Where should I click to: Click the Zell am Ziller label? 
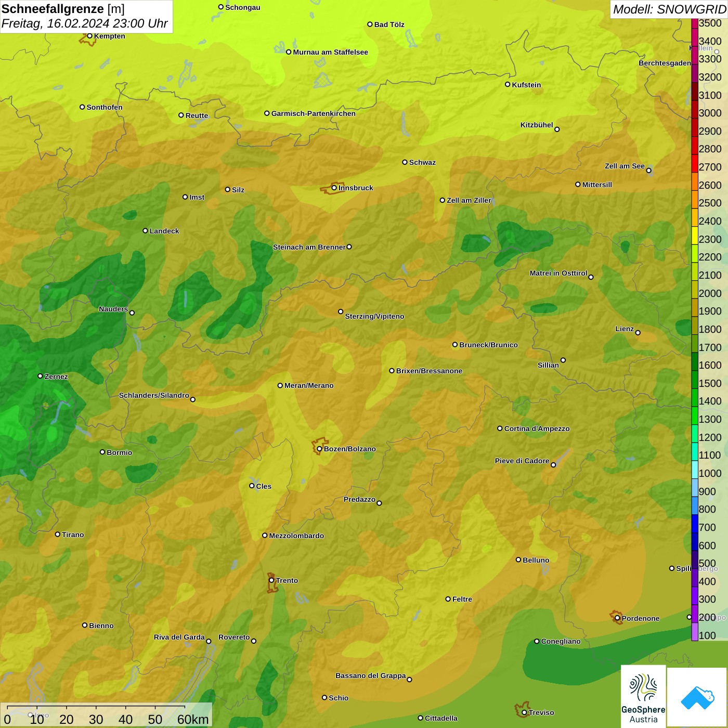pos(469,200)
